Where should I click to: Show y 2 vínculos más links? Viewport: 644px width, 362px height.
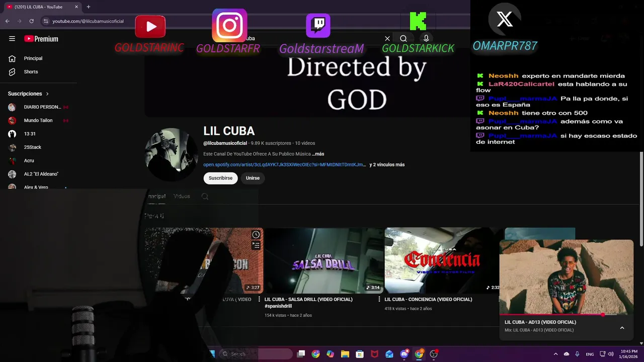coord(387,164)
